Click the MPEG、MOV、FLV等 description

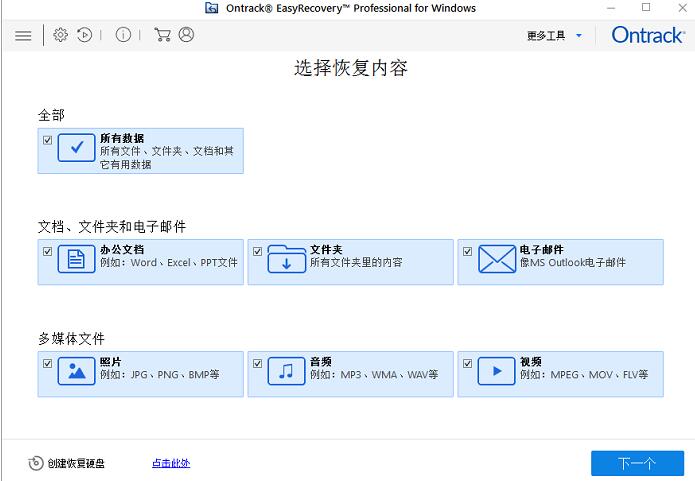click(584, 375)
